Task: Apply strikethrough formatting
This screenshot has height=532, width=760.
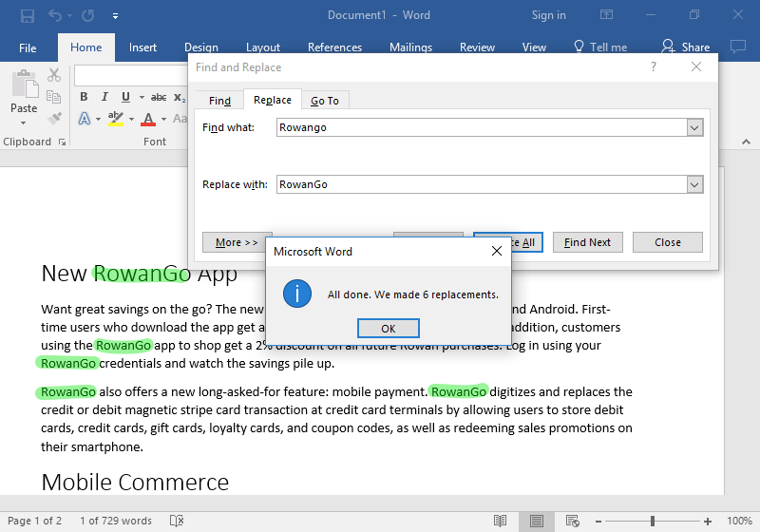Action: [x=159, y=97]
